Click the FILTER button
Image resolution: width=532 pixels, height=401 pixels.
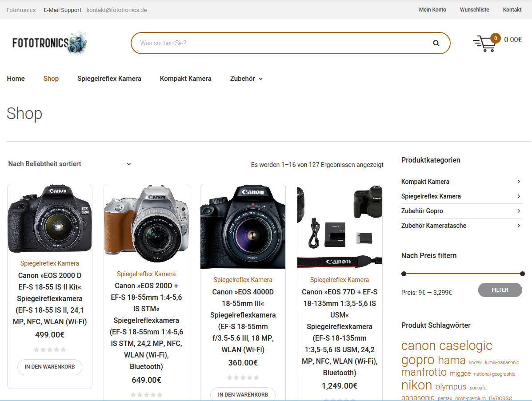click(500, 290)
